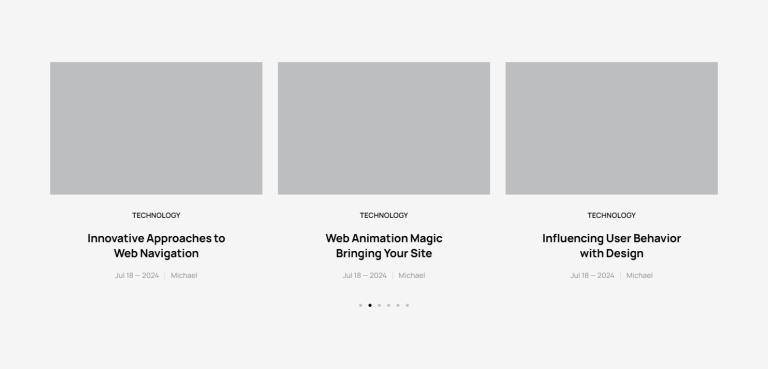The width and height of the screenshot is (768, 369).
Task: Select the first carousel pagination dot
Action: point(360,305)
